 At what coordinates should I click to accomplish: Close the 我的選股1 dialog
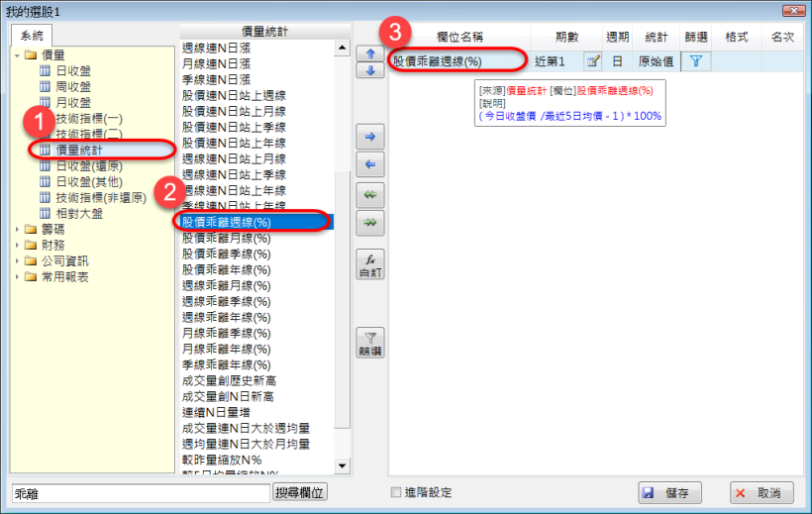pos(793,10)
